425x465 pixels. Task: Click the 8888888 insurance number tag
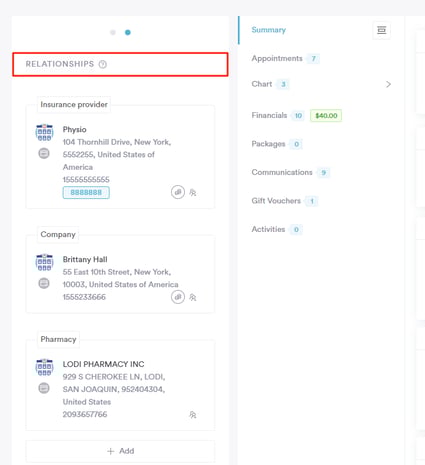click(x=86, y=193)
